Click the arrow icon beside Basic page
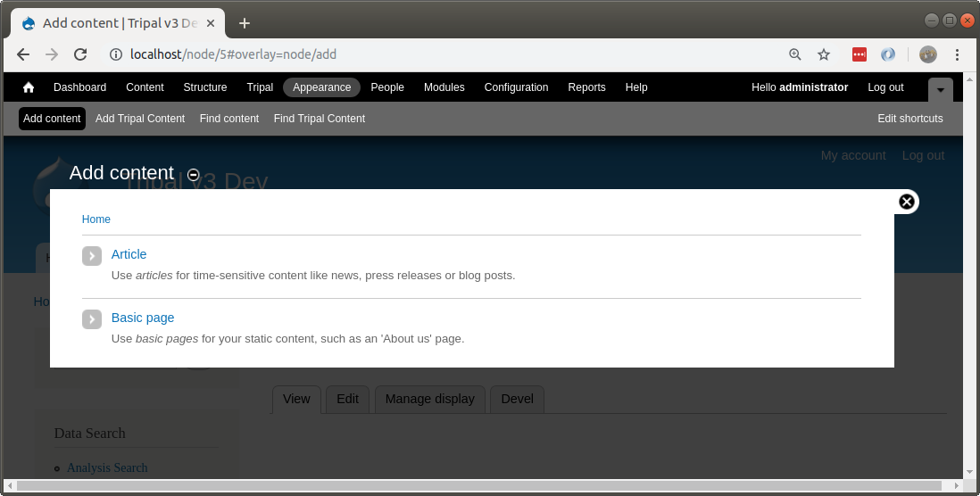Image resolution: width=980 pixels, height=496 pixels. 92,319
